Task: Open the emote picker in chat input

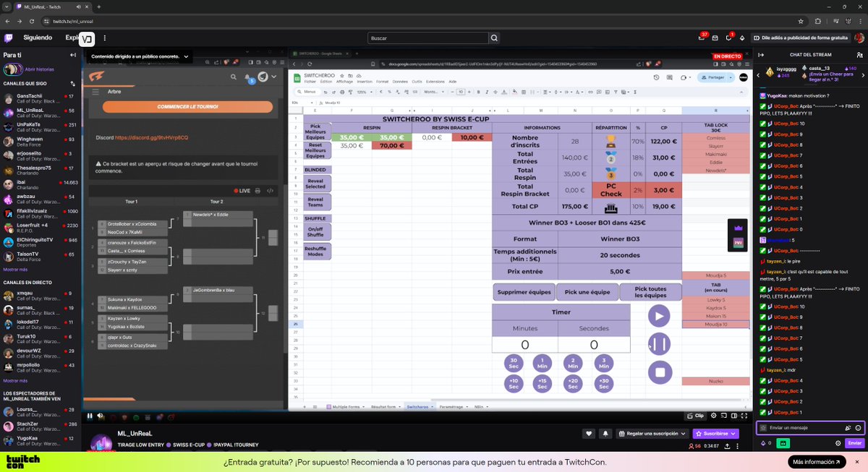Action: (x=858, y=428)
